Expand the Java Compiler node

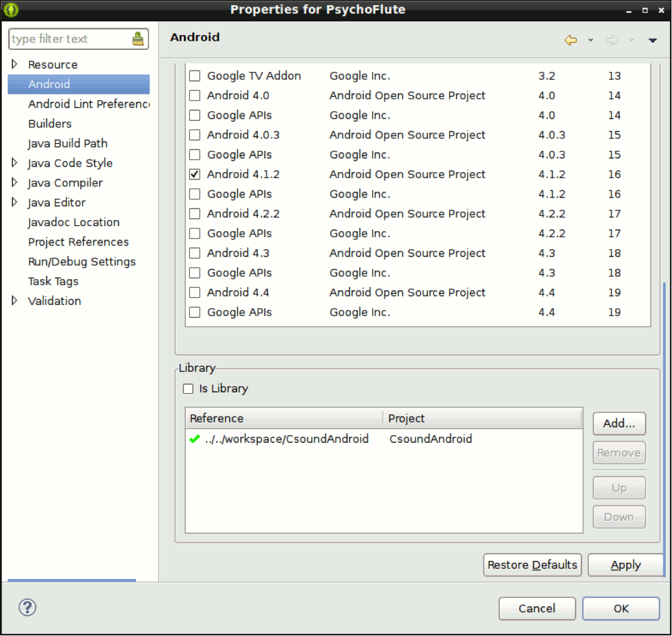point(15,183)
